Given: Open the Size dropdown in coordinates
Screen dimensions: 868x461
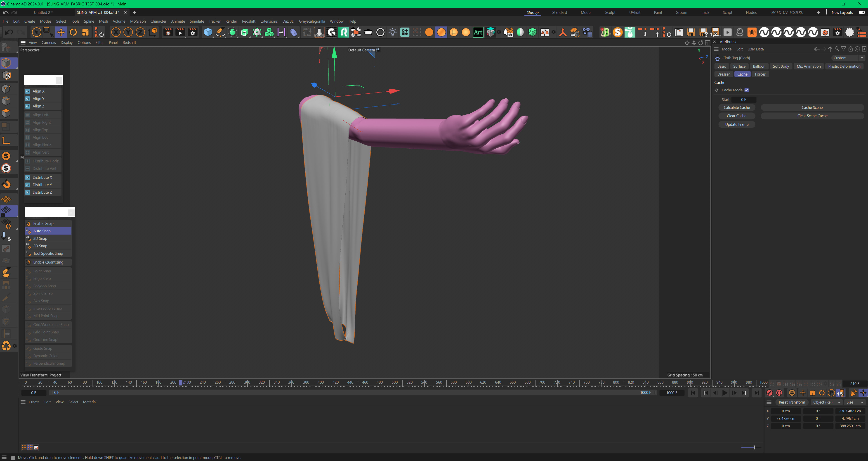Looking at the screenshot, I should click(x=855, y=402).
